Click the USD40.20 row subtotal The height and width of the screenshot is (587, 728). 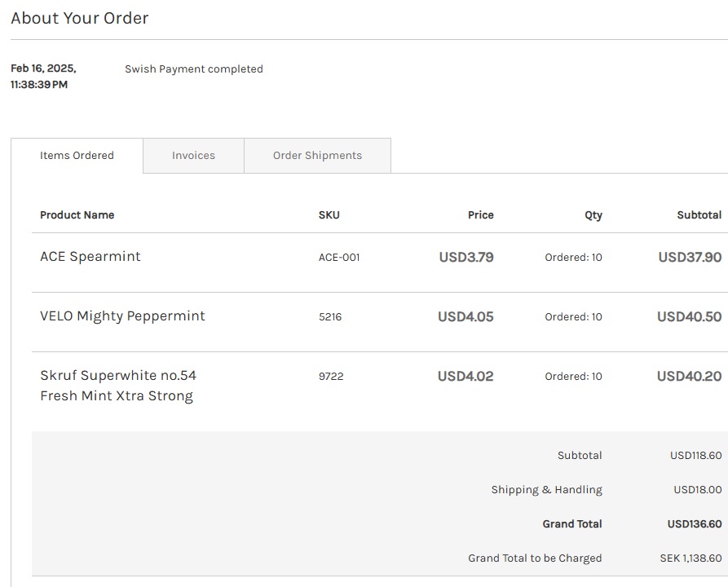coord(689,377)
